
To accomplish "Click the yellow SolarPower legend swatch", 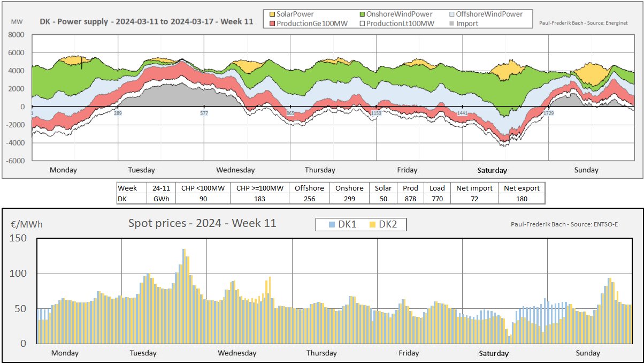I will click(271, 14).
